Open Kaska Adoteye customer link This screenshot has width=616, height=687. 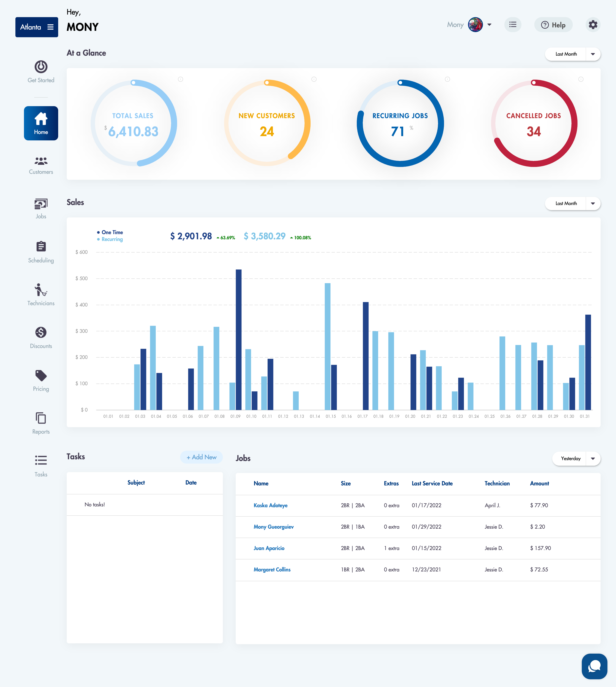270,505
